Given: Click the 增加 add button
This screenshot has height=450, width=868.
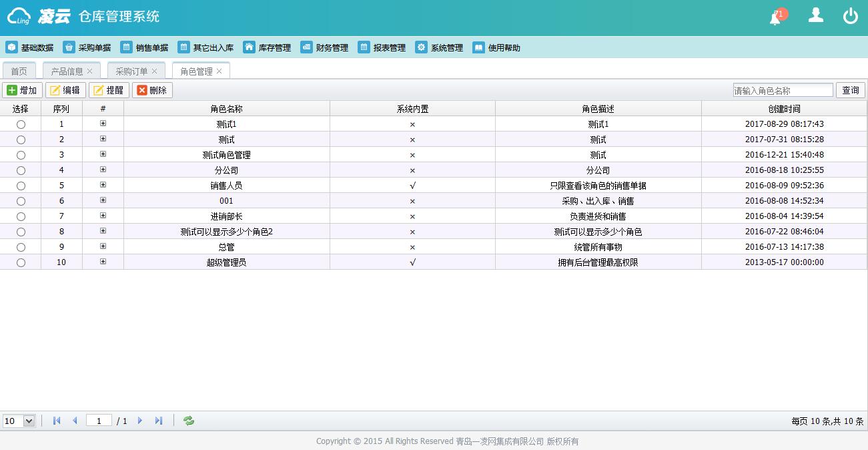Looking at the screenshot, I should tap(22, 90).
